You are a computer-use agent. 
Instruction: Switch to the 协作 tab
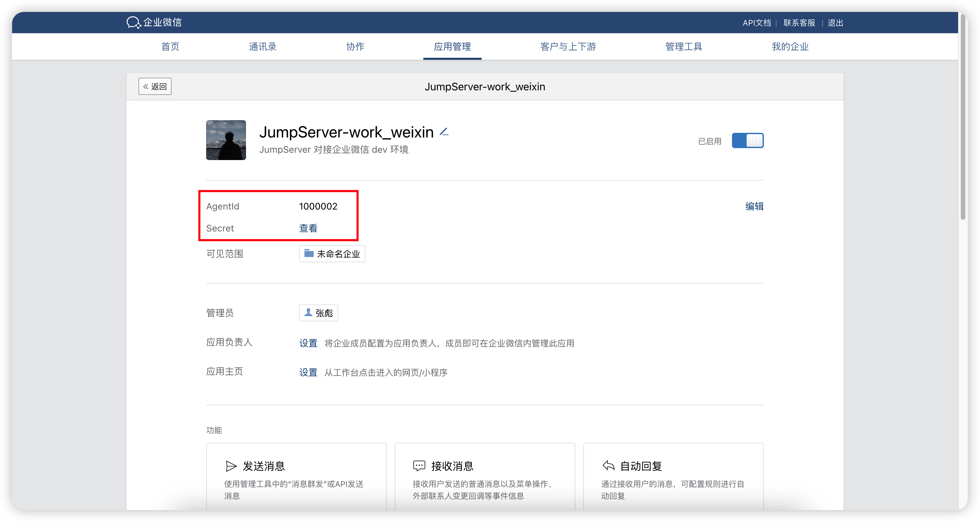pyautogui.click(x=355, y=46)
